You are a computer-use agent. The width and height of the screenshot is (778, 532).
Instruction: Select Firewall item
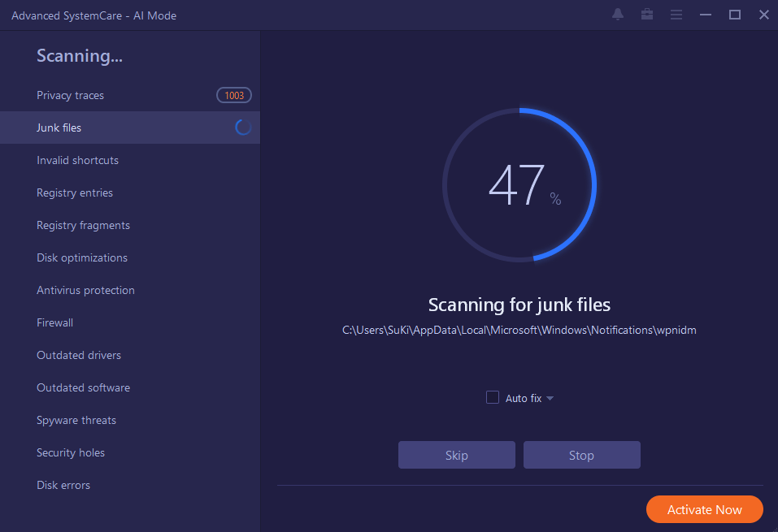pyautogui.click(x=130, y=322)
